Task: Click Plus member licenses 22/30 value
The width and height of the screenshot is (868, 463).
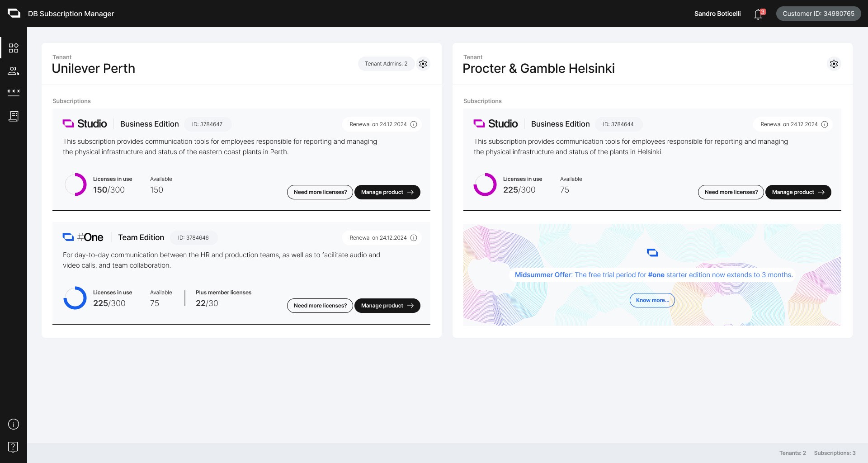Action: click(x=207, y=303)
